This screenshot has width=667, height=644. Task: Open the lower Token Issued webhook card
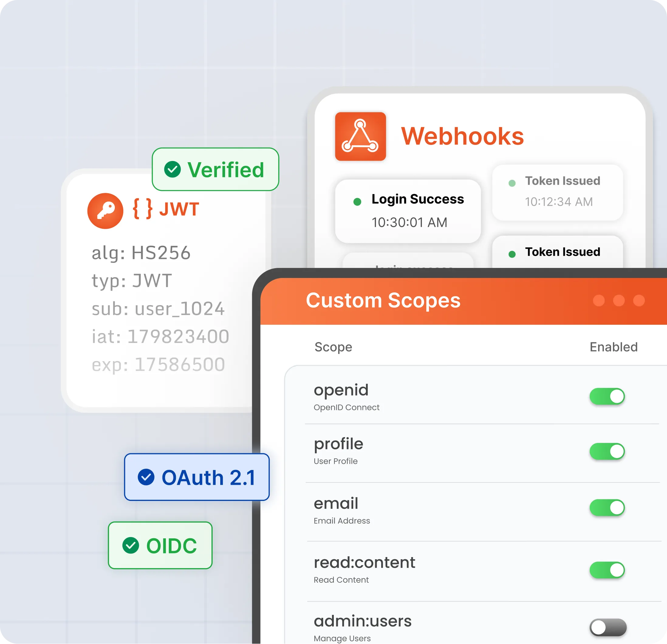(557, 252)
